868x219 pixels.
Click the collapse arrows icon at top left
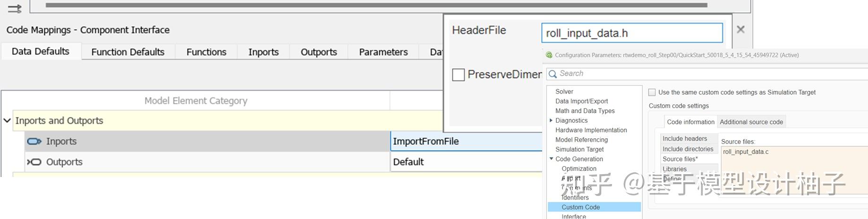[15, 8]
